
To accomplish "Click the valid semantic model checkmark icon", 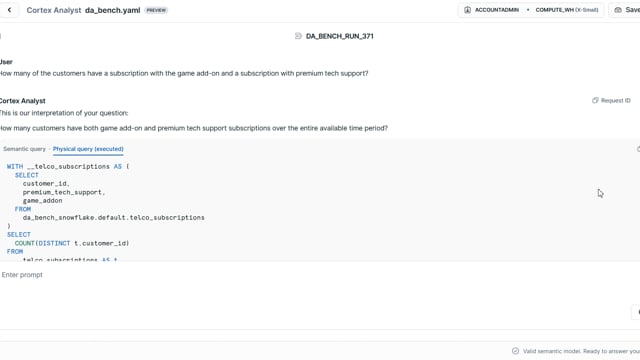I will (516, 351).
